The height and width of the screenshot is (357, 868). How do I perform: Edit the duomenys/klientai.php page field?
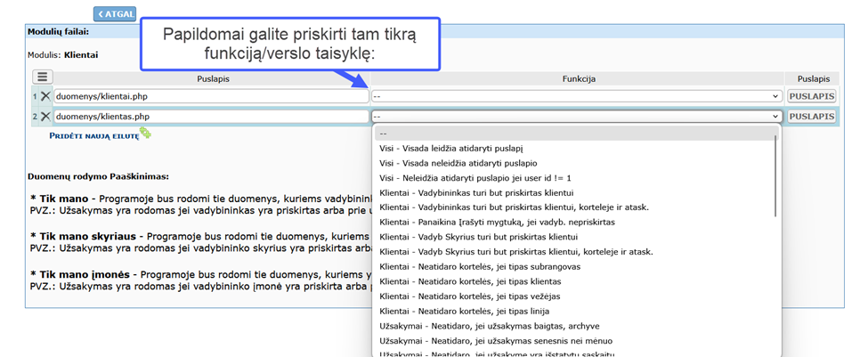212,96
